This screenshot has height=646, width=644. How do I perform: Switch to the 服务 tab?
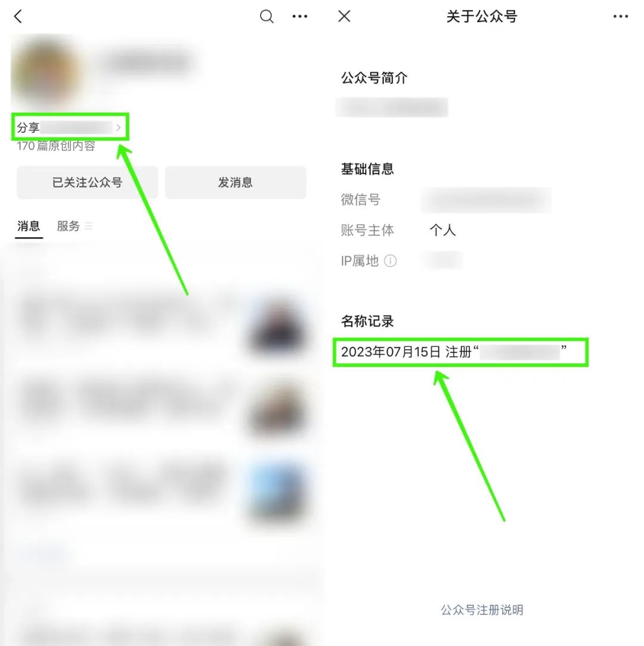pos(68,226)
